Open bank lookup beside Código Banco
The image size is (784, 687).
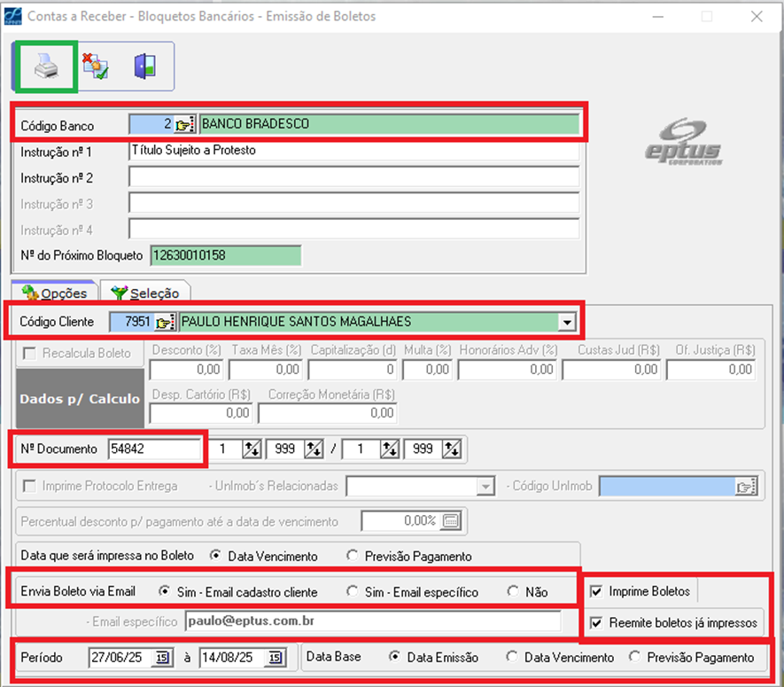(x=185, y=125)
